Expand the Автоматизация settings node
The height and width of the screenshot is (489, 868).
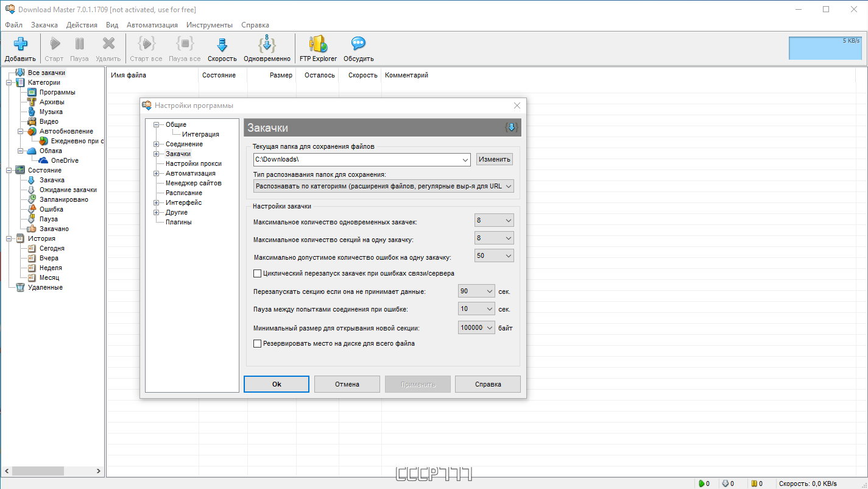pos(157,173)
